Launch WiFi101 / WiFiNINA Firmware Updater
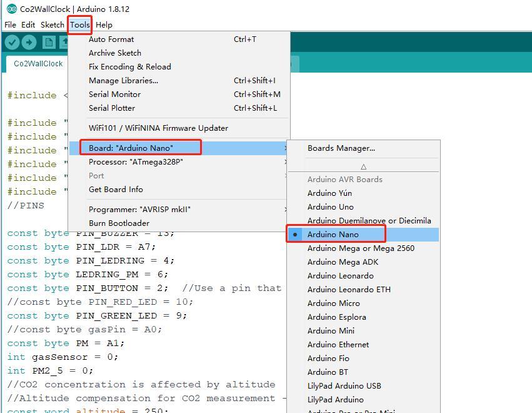 (x=179, y=128)
